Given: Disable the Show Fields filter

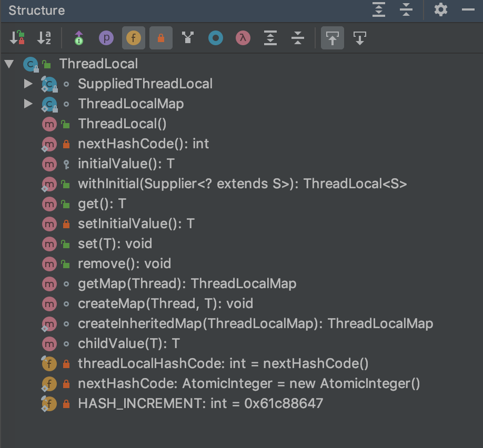Looking at the screenshot, I should pyautogui.click(x=134, y=38).
